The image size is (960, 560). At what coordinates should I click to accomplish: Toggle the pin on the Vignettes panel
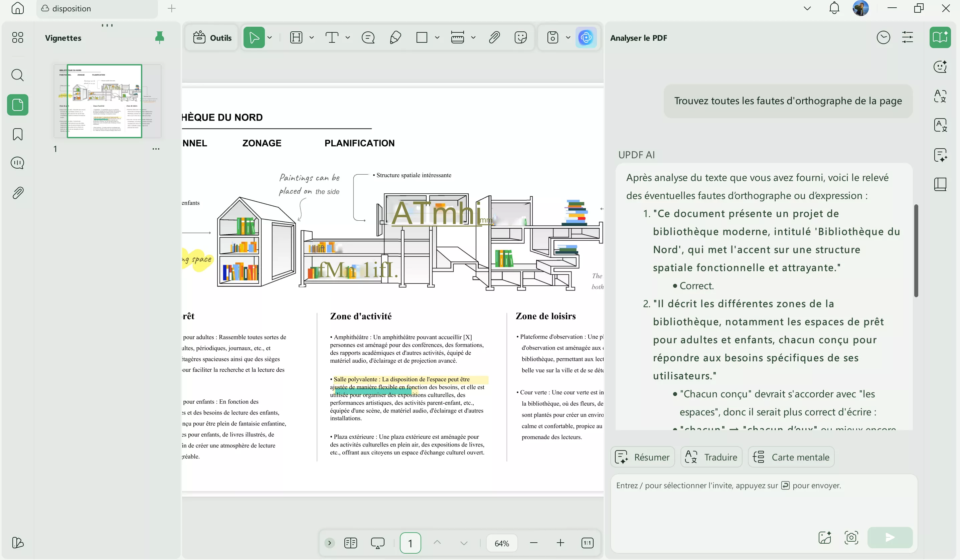tap(160, 37)
